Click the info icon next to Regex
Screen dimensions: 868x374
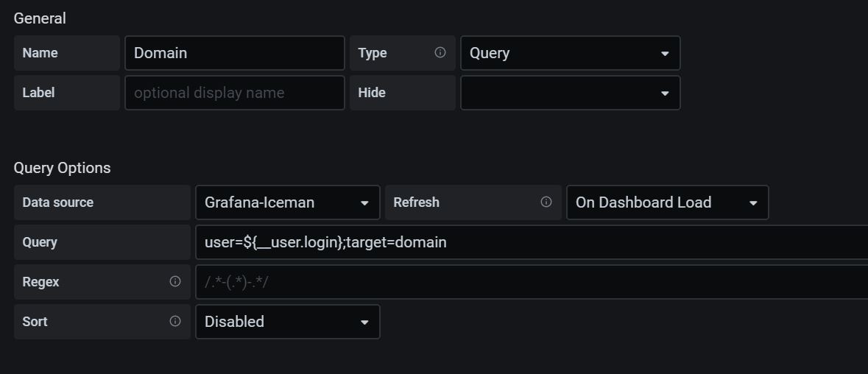tap(175, 282)
